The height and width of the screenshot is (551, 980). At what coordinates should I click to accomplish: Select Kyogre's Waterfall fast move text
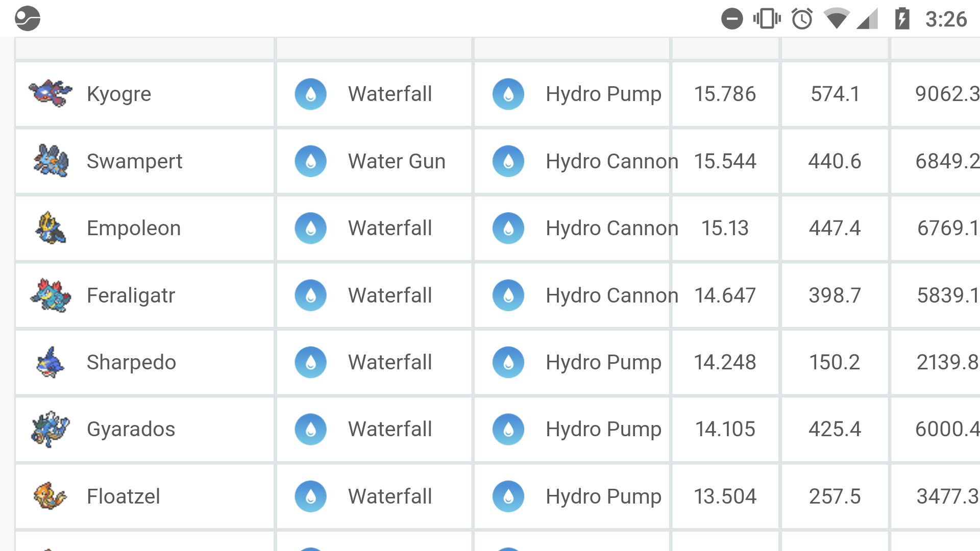[390, 94]
